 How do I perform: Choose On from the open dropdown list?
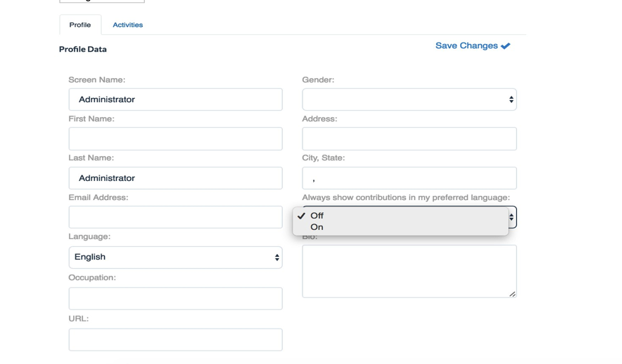pos(317,227)
